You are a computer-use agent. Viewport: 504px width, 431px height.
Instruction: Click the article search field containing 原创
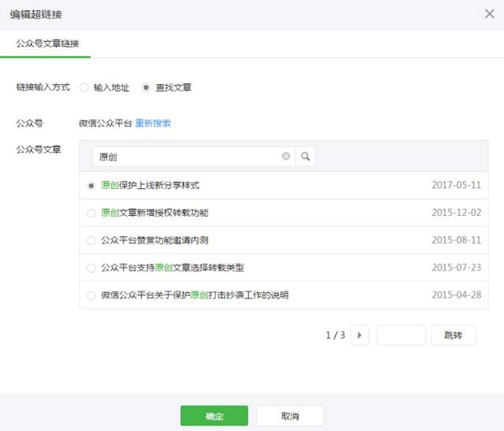[189, 156]
